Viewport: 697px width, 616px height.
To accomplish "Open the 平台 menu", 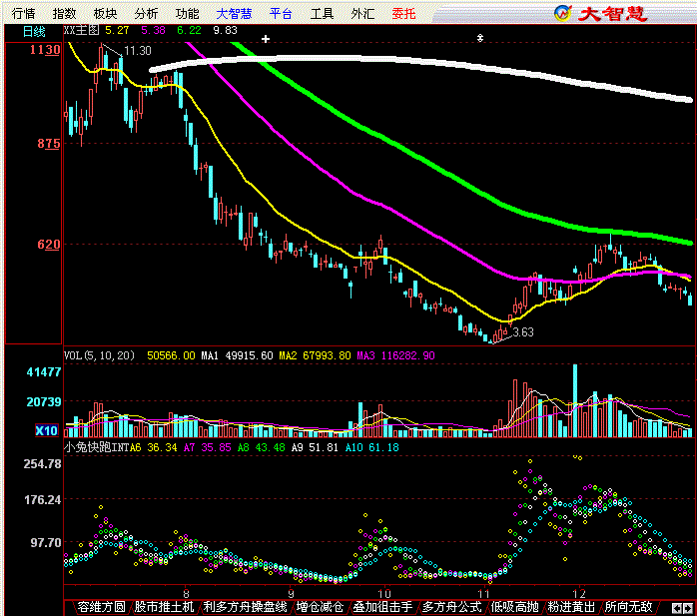I will 281,13.
